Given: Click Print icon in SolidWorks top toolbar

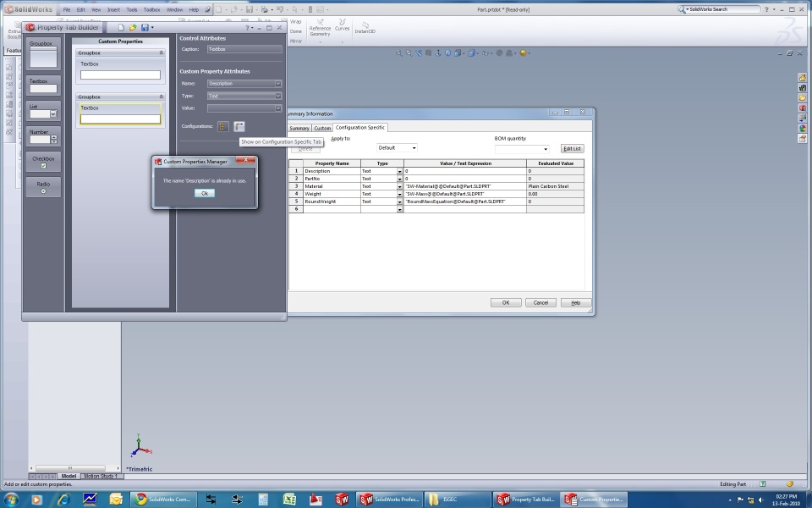Looking at the screenshot, I should (x=265, y=9).
